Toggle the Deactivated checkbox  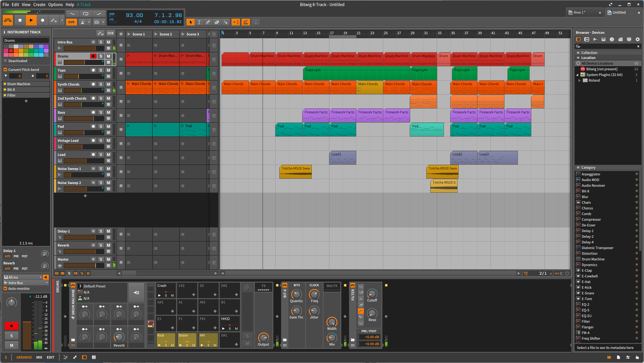5,61
